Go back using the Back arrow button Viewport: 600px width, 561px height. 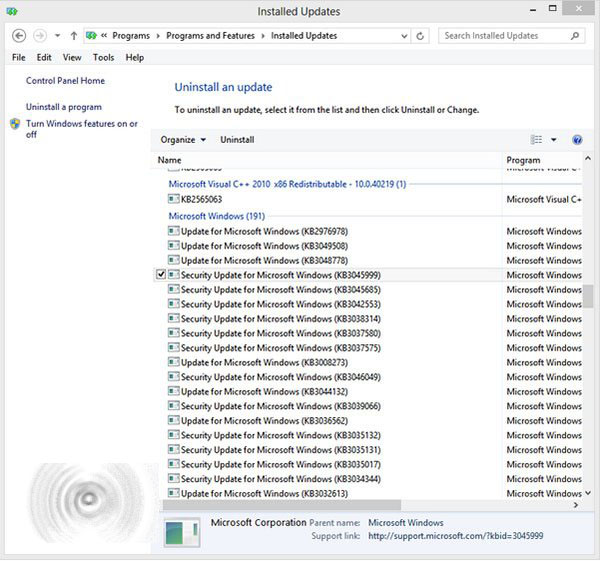click(19, 36)
